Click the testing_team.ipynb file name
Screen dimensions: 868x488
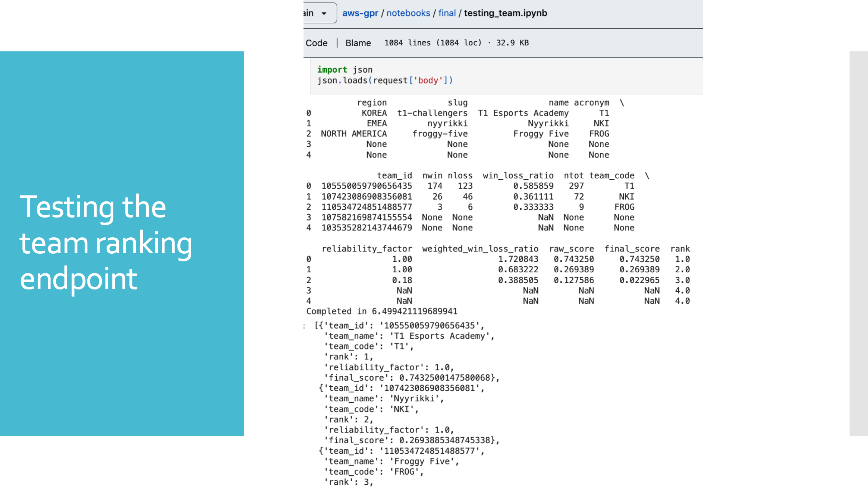[x=505, y=13]
